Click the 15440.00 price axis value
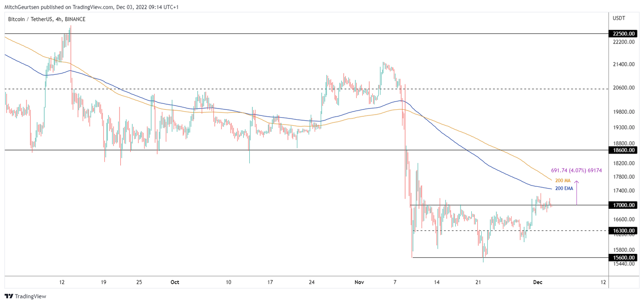Screen dimensions: 644x304 tap(624, 263)
